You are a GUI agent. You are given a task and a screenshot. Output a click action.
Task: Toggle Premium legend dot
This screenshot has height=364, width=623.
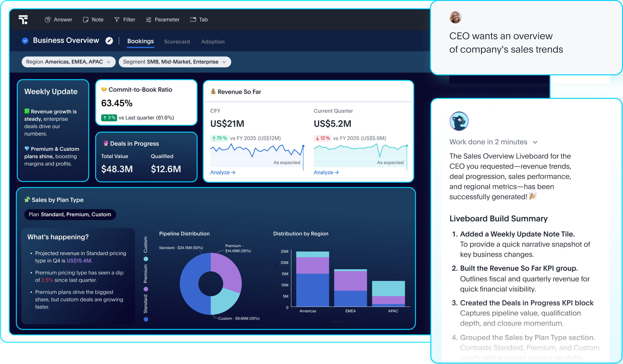(x=146, y=289)
